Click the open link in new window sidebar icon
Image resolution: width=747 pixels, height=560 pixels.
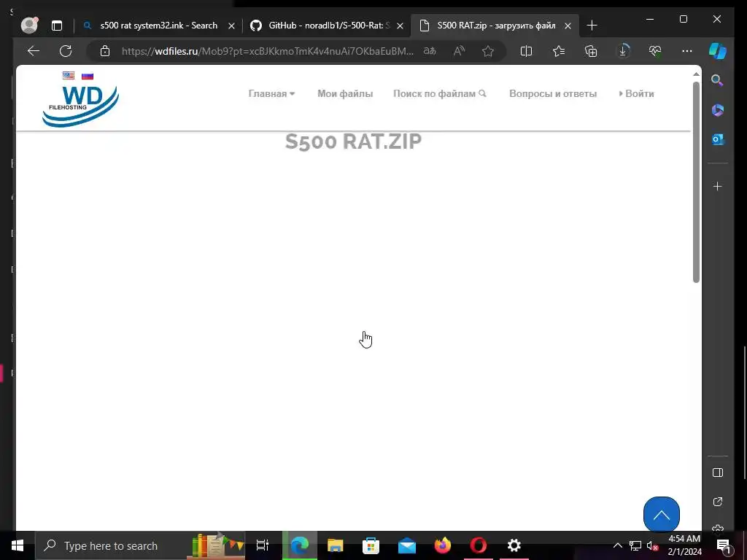[718, 502]
